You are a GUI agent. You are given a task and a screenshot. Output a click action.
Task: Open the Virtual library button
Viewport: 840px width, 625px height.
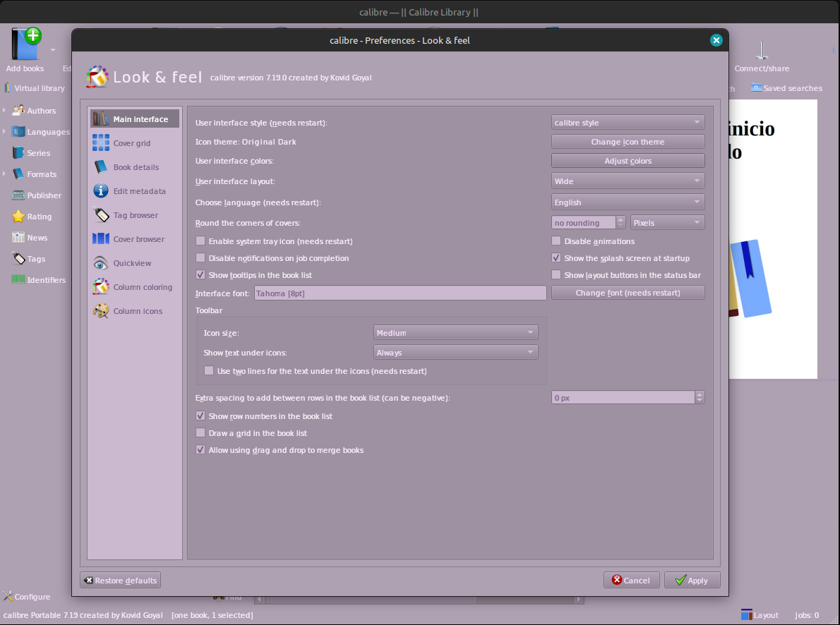pos(35,88)
